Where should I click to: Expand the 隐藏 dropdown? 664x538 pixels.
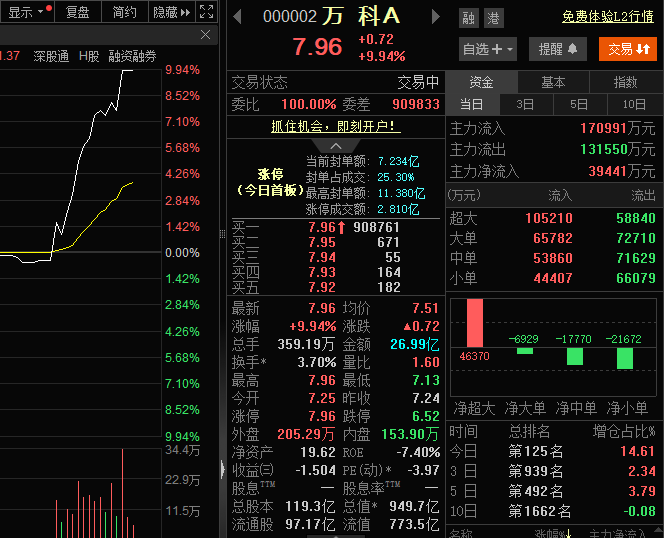[170, 12]
